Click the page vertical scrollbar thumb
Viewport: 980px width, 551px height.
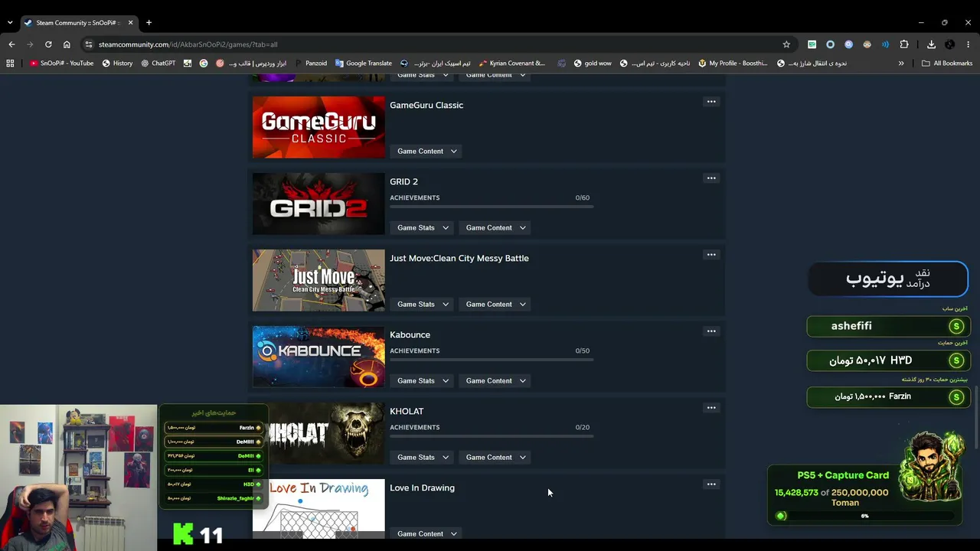[976, 418]
